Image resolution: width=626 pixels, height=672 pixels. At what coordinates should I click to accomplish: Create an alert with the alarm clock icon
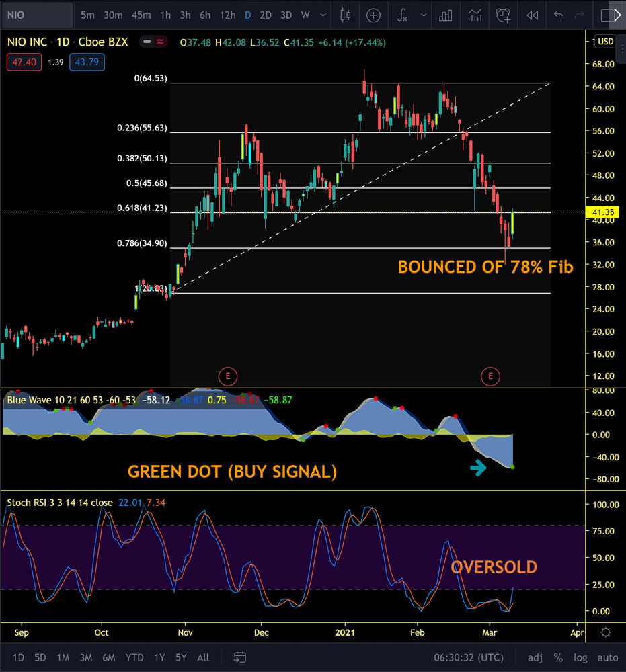(x=503, y=15)
